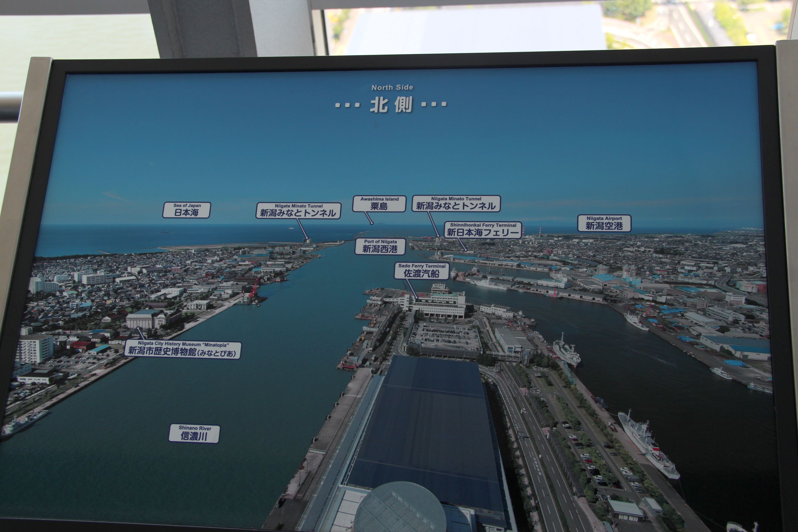798x532 pixels.
Task: Select the "North Side" heading text
Action: click(392, 87)
